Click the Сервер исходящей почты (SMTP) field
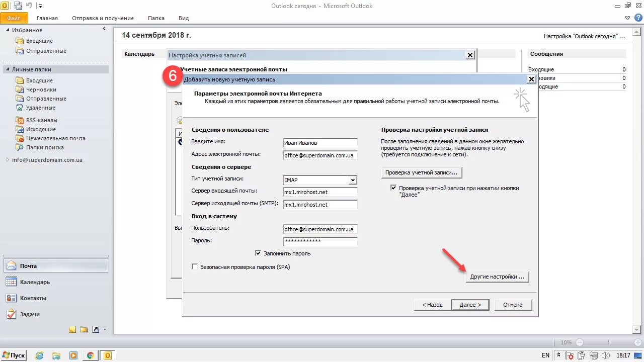 click(x=320, y=205)
